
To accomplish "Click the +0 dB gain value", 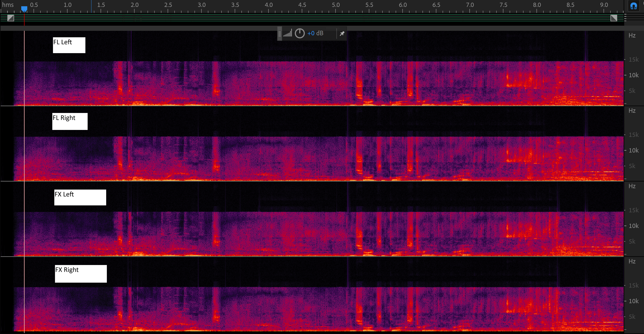I will tap(315, 33).
